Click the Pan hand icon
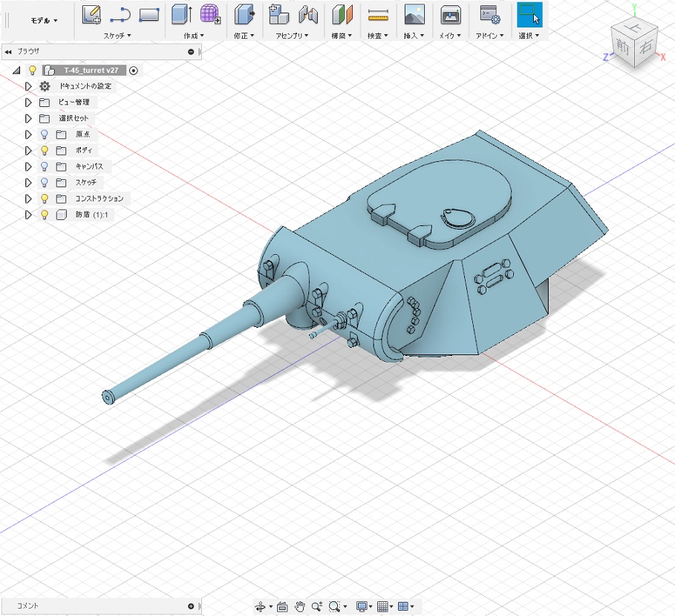This screenshot has width=675, height=616. coord(299,606)
